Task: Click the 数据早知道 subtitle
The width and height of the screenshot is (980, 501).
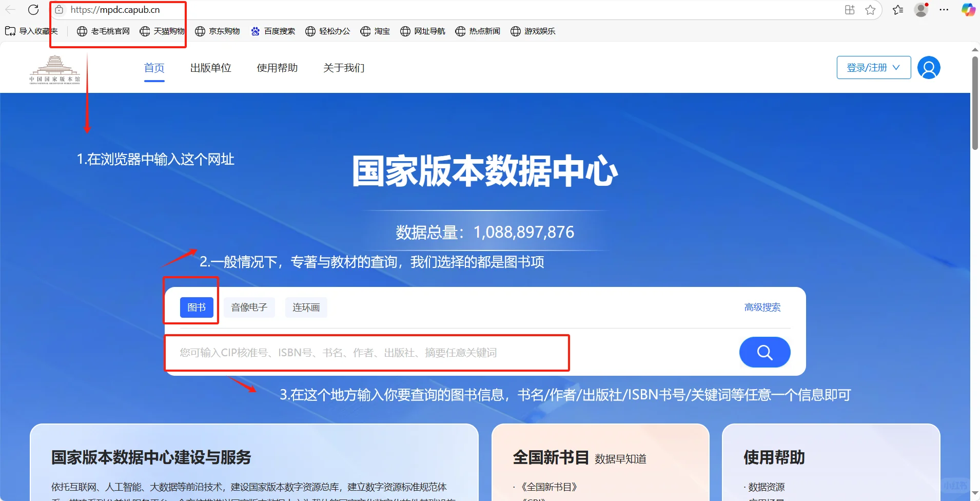Action: tap(620, 459)
